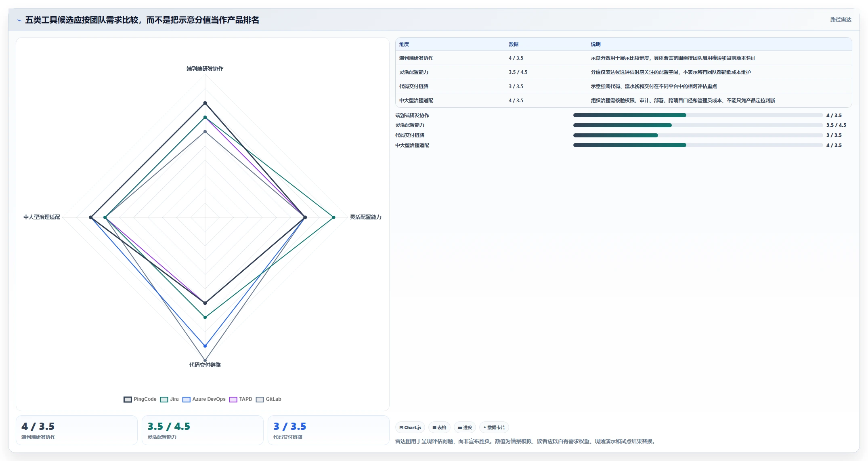
Task: Click progress bar for 中大型治理适配
Action: click(x=698, y=145)
